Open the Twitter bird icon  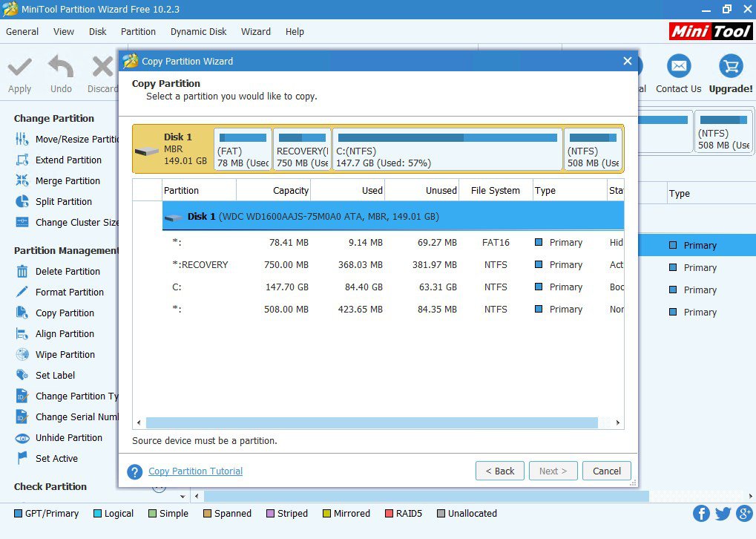(723, 514)
